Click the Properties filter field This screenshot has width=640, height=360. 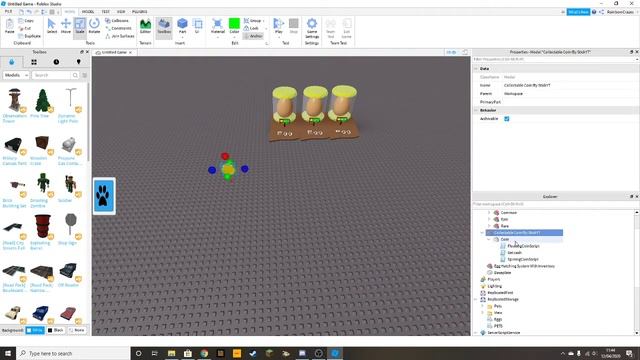coord(553,59)
